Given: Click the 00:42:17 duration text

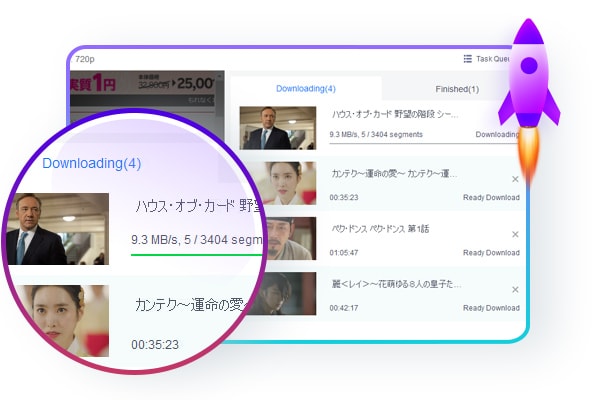Looking at the screenshot, I should (x=344, y=308).
